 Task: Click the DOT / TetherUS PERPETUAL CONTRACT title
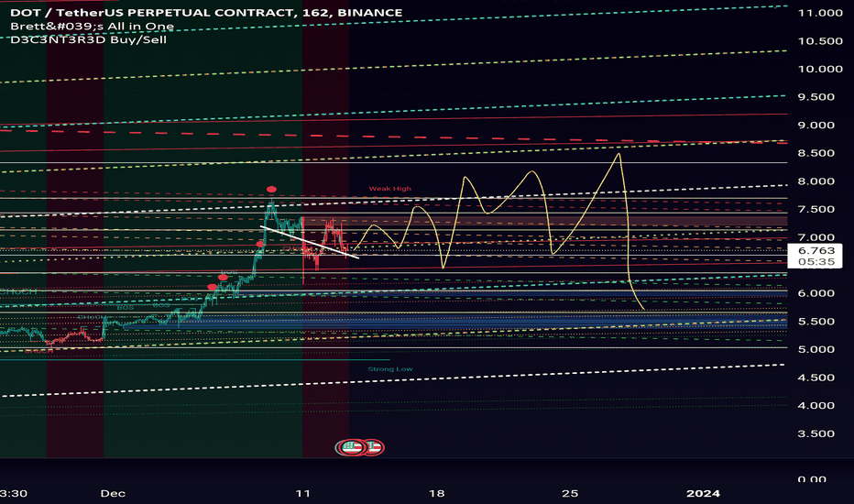(x=206, y=13)
